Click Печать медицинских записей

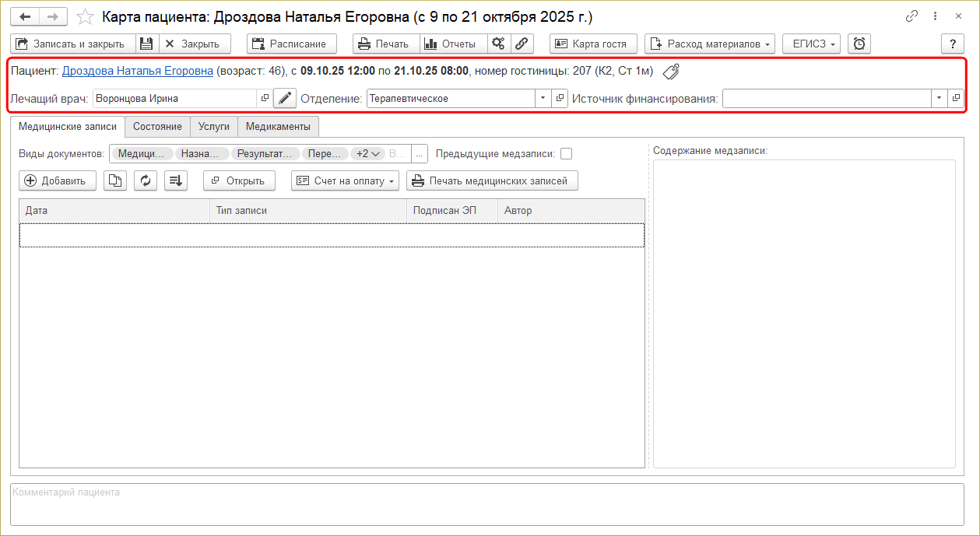(x=492, y=180)
